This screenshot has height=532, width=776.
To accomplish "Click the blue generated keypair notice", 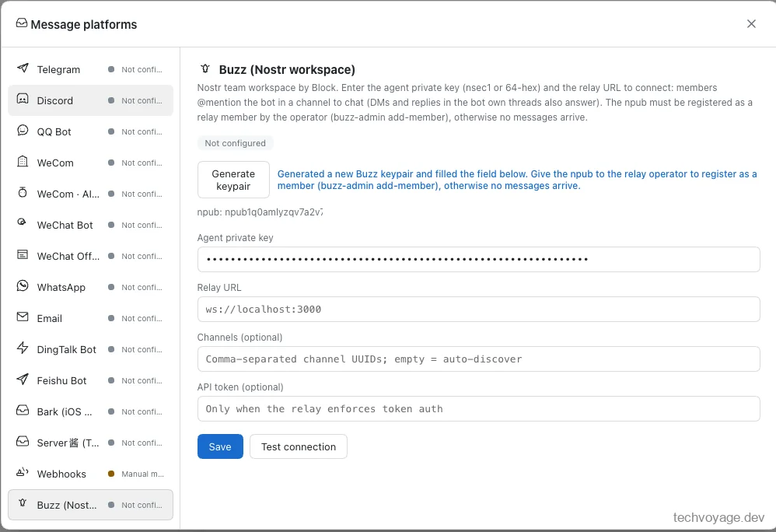I will pyautogui.click(x=516, y=180).
